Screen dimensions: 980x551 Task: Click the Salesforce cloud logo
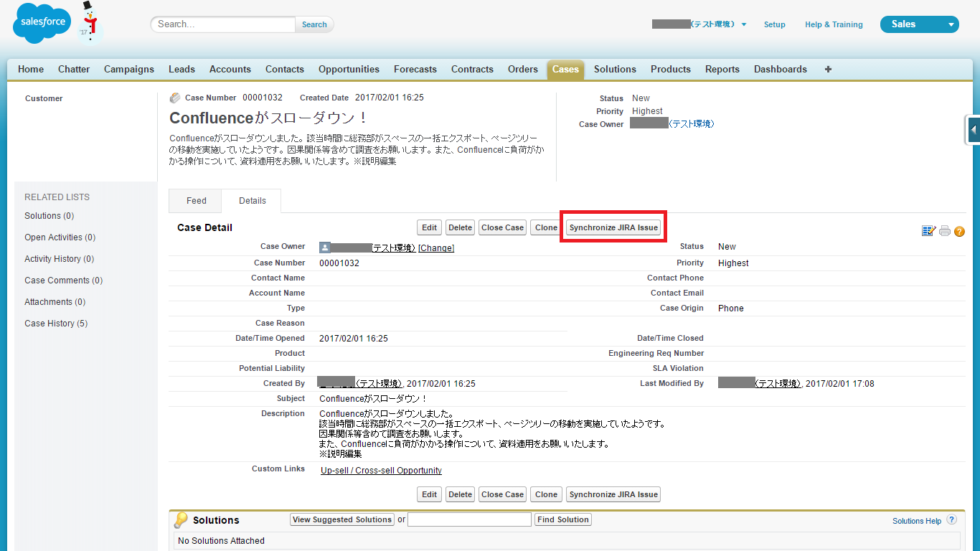coord(42,23)
